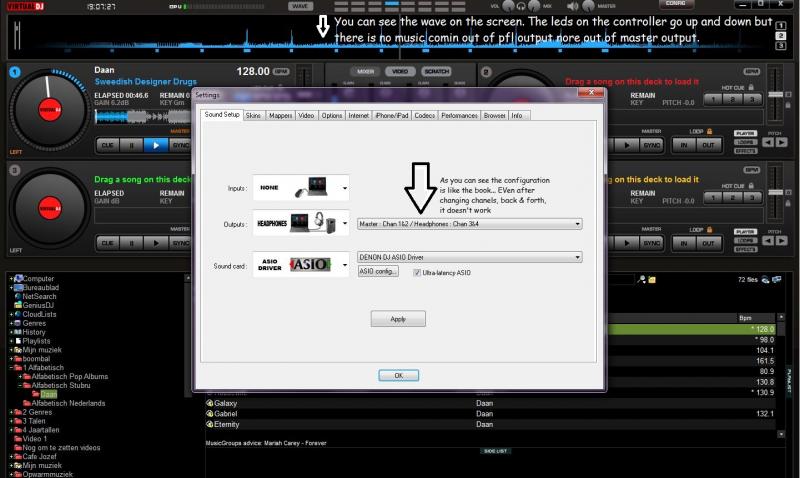
Task: Click deck 4 pitch right arrow
Action: [782, 240]
